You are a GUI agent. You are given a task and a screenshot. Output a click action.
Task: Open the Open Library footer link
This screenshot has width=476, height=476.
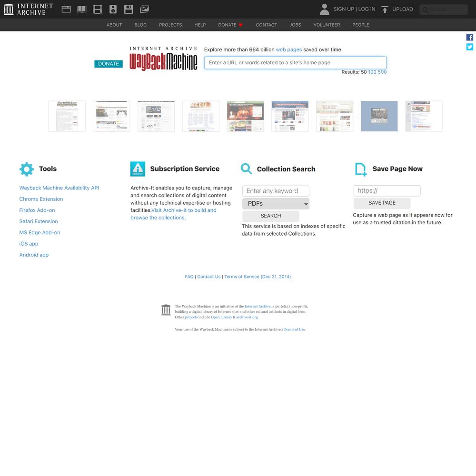point(221,317)
